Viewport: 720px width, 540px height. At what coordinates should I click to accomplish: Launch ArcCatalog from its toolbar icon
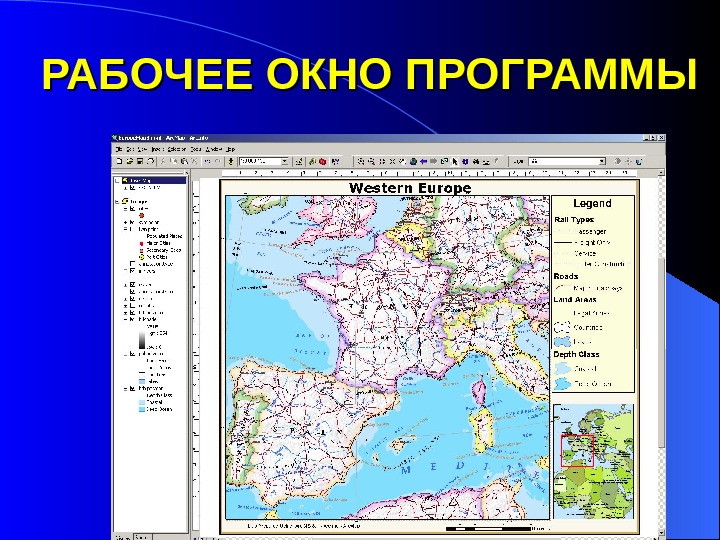313,161
